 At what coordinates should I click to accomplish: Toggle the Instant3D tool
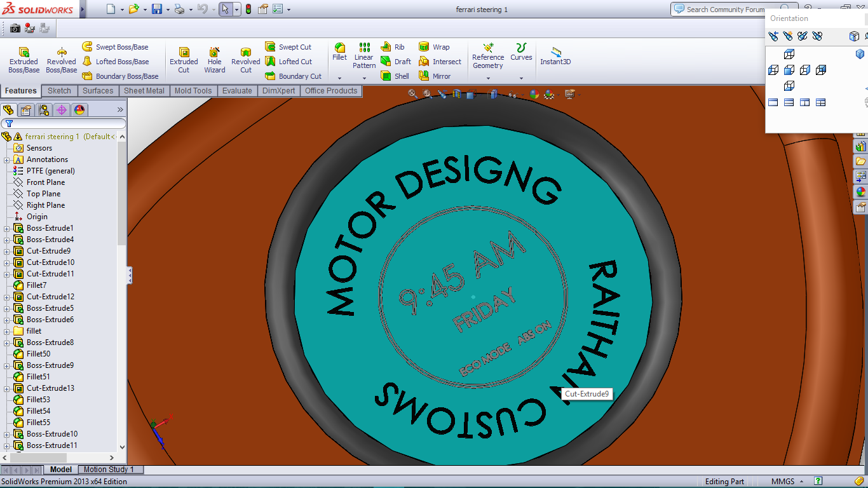point(555,56)
